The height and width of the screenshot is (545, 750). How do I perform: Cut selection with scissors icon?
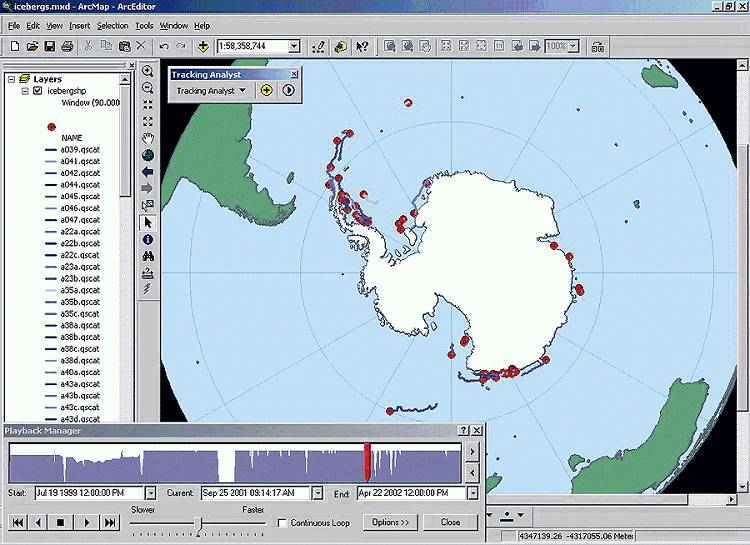(x=88, y=46)
